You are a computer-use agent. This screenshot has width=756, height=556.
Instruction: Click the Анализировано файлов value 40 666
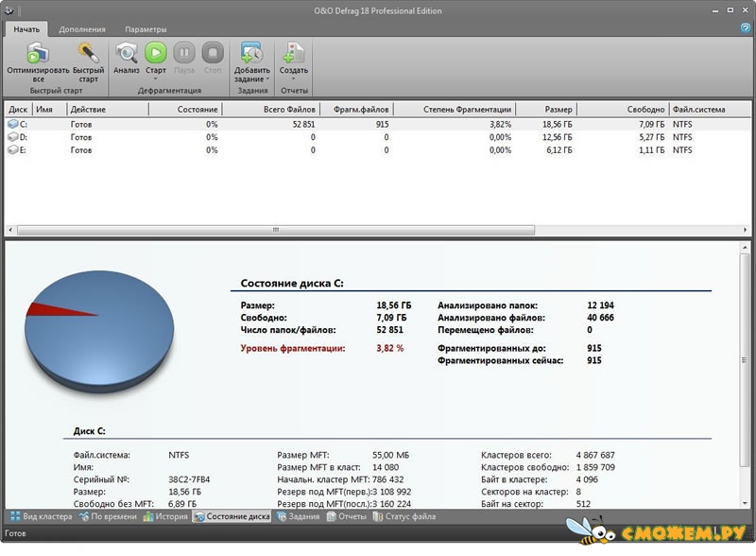coord(600,318)
